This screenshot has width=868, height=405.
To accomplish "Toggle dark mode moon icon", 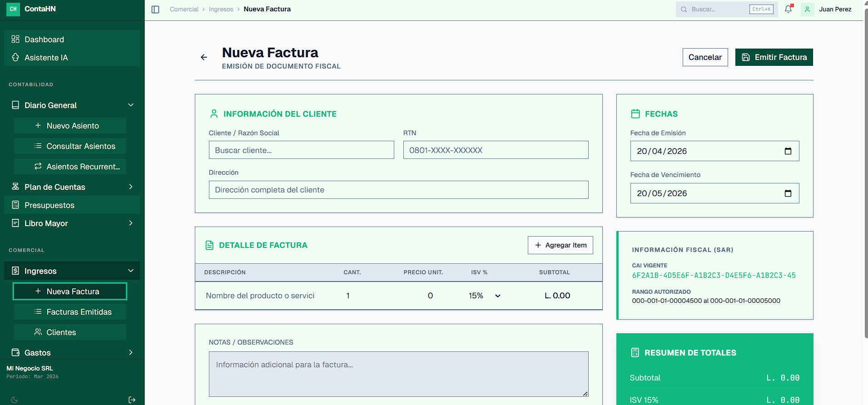I will pos(15,400).
